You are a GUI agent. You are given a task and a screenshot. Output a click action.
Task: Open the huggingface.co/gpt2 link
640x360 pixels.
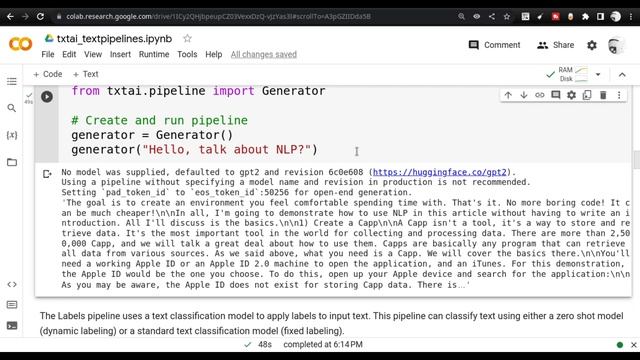[440, 172]
